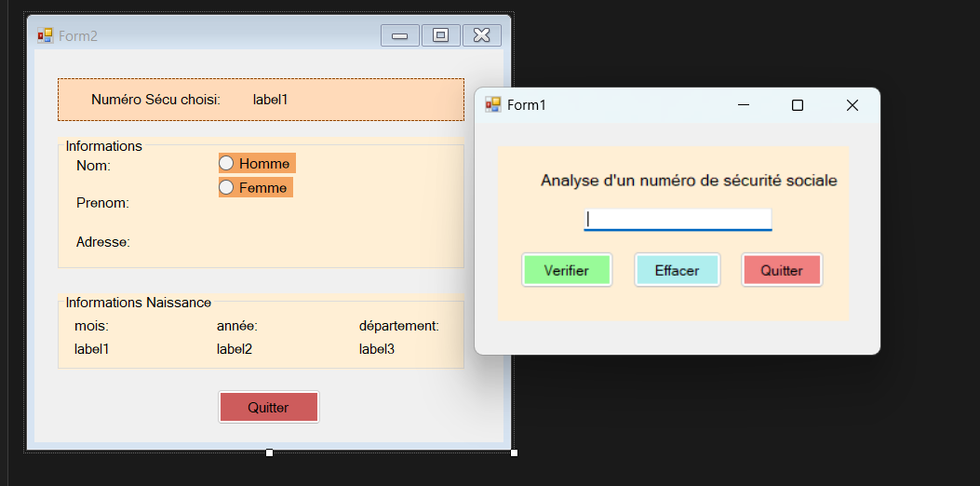Close the Form2 designer window

[x=482, y=35]
